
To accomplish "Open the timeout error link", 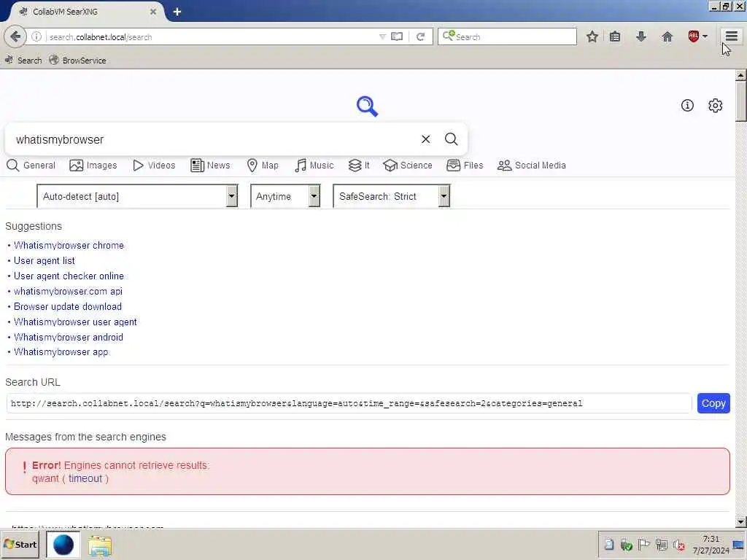I will tap(85, 478).
